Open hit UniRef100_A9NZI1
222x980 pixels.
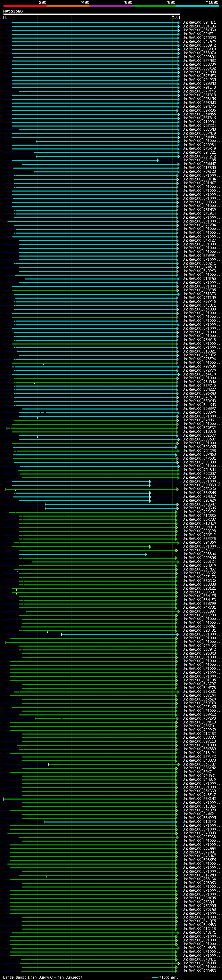pos(199,34)
